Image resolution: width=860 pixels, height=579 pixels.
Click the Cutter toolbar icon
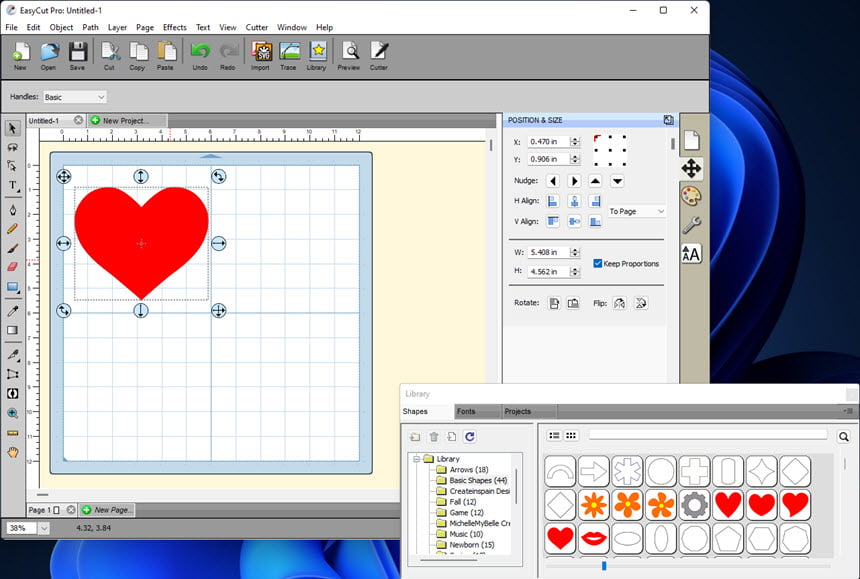378,55
